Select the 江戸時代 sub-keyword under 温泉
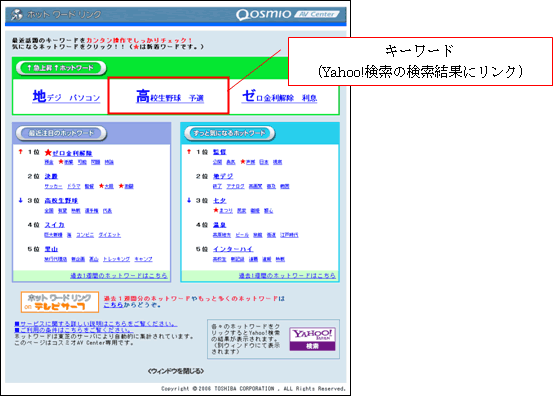 289,235
